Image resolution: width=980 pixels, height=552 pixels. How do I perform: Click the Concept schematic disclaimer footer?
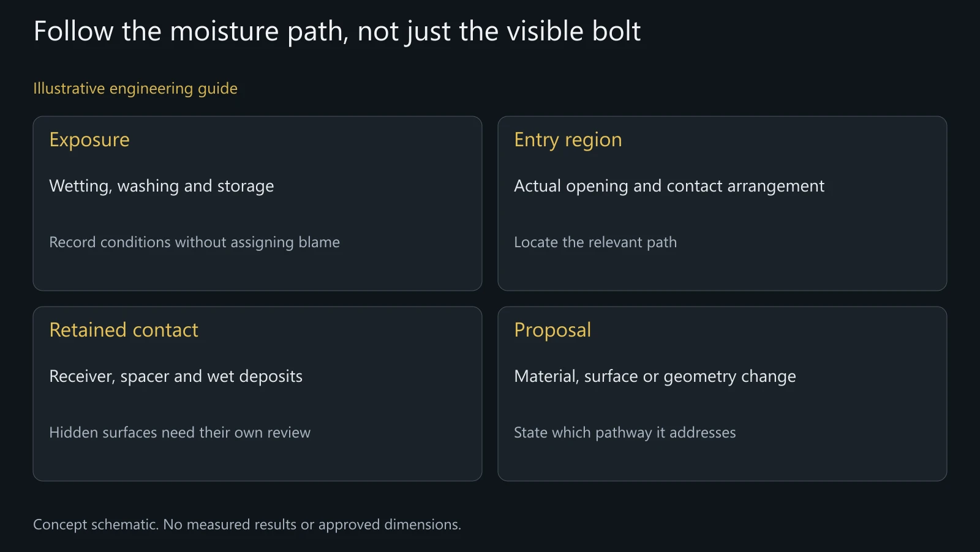(x=247, y=525)
